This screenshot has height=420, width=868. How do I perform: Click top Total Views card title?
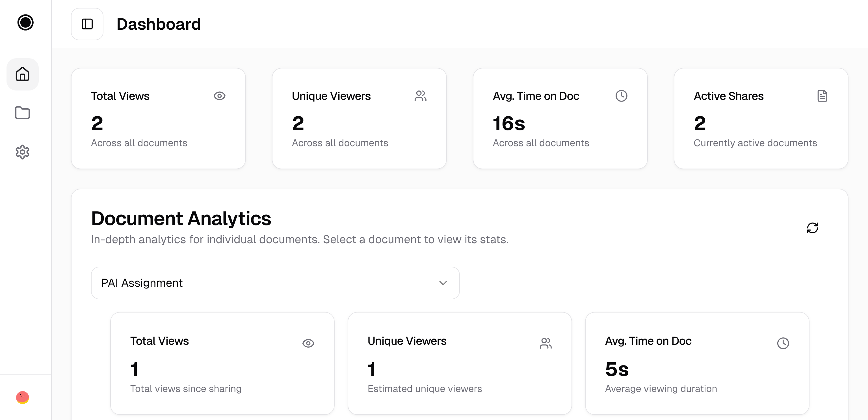click(x=120, y=96)
